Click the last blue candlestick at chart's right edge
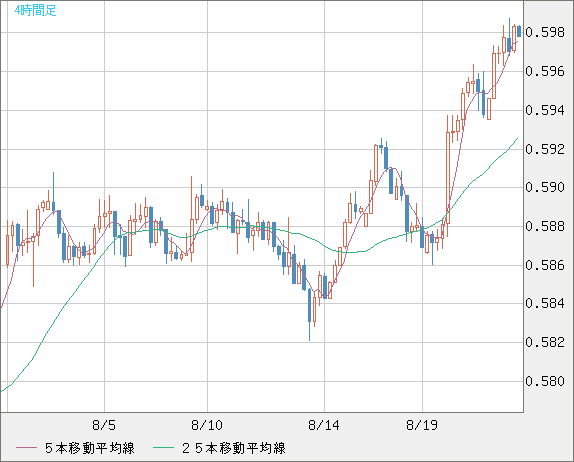This screenshot has width=574, height=462. (519, 31)
